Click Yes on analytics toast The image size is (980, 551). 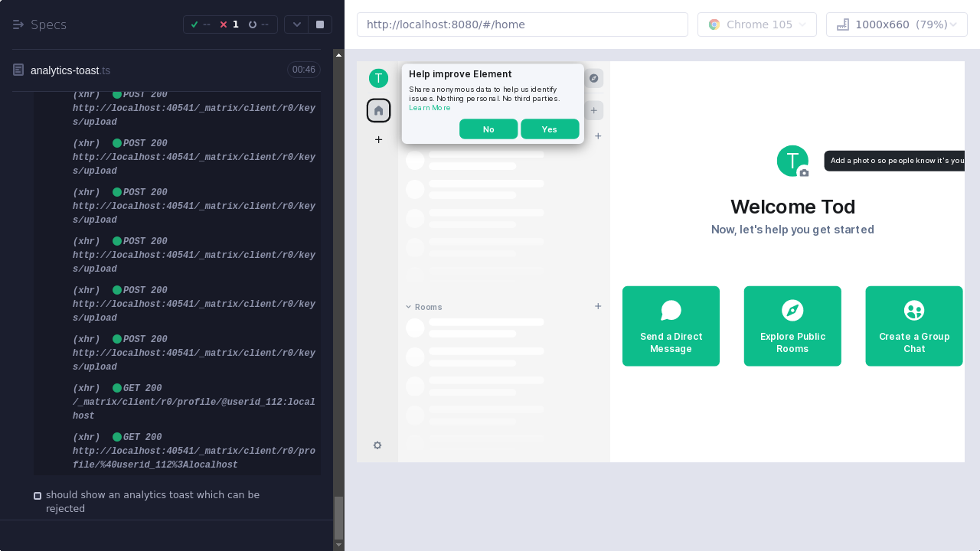pyautogui.click(x=550, y=129)
